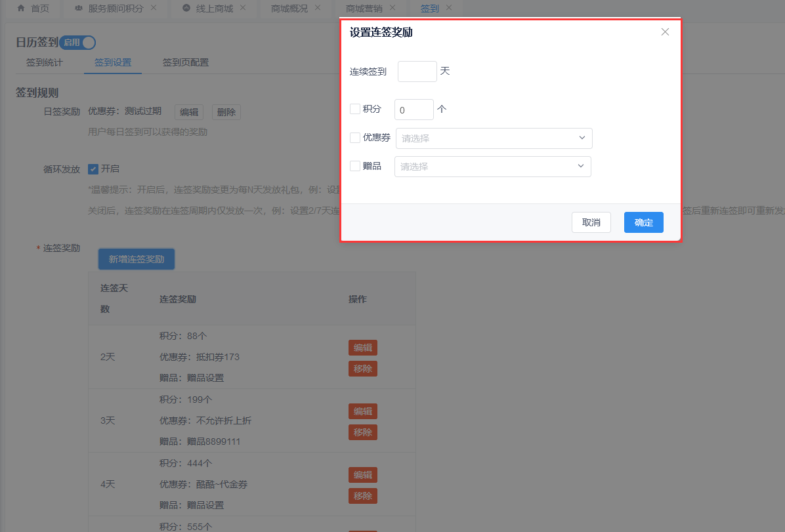Viewport: 785px width, 532px height.
Task: Click 移除 in the 3天 row
Action: (x=363, y=432)
